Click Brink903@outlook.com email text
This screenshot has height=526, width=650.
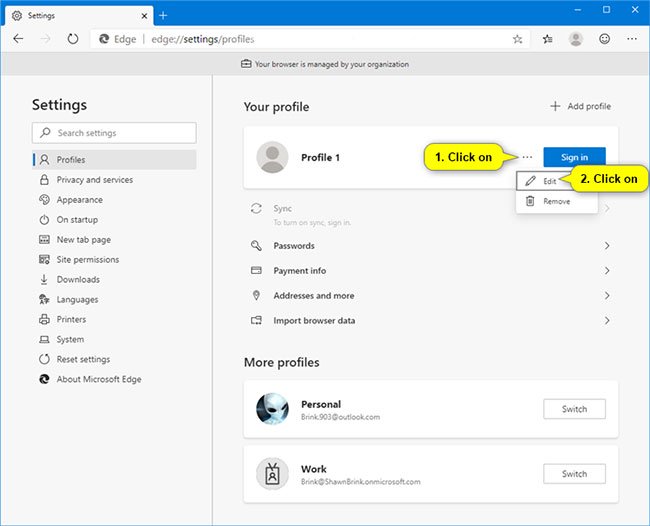[340, 417]
